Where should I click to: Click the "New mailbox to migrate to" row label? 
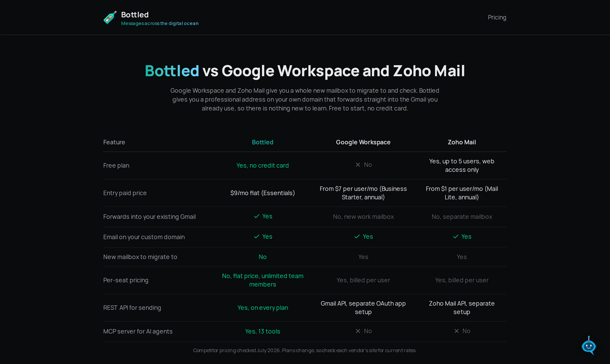[140, 257]
